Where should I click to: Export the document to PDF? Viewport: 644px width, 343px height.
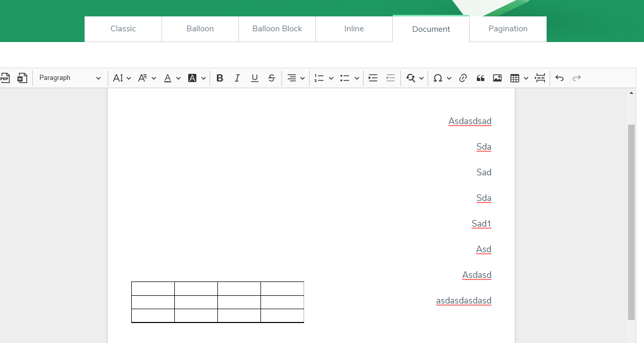5,77
